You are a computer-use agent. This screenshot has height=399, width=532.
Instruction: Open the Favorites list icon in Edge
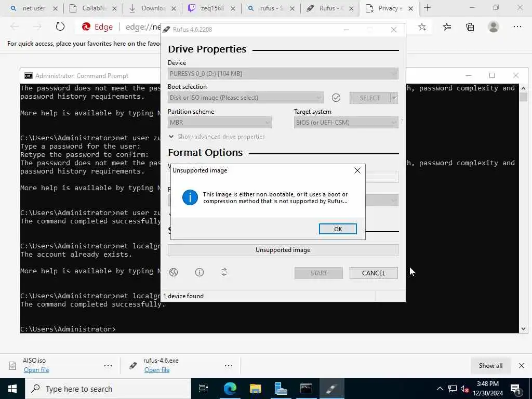[447, 27]
